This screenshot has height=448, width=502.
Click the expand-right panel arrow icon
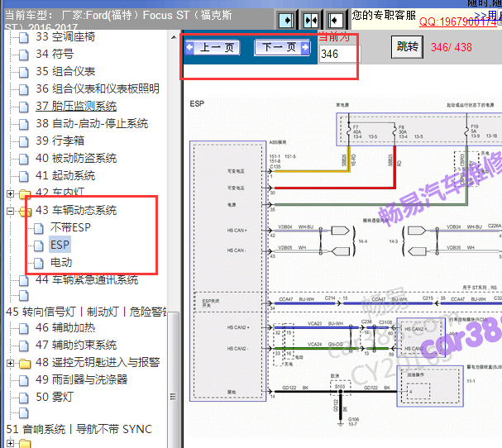point(286,21)
